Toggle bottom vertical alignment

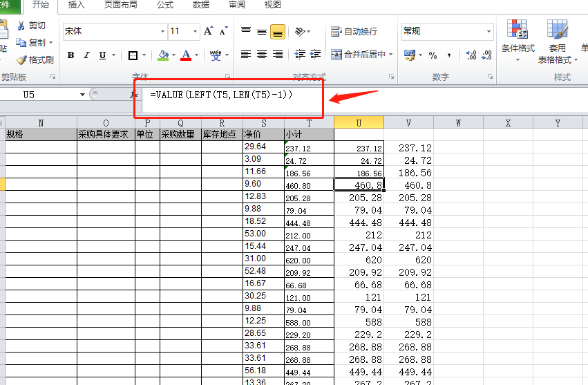coord(278,32)
